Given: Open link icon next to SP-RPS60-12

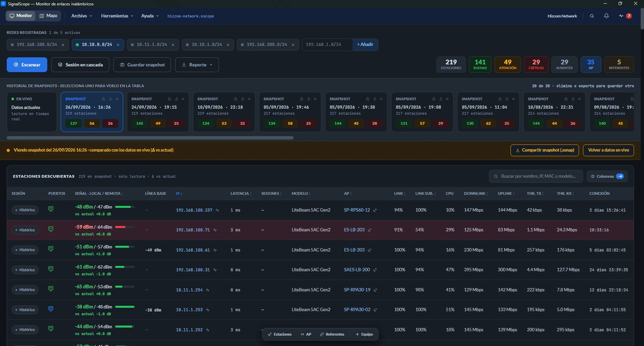Looking at the screenshot, I should coord(375,210).
